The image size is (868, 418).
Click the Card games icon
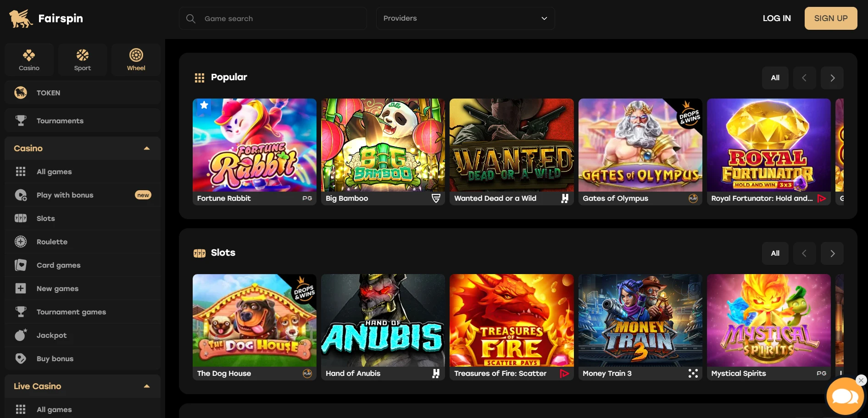coord(21,265)
